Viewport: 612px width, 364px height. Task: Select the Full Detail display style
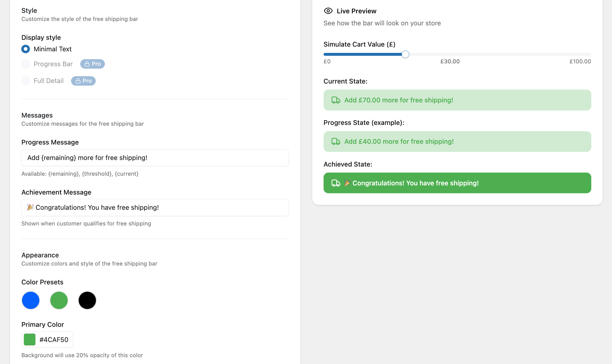point(25,81)
